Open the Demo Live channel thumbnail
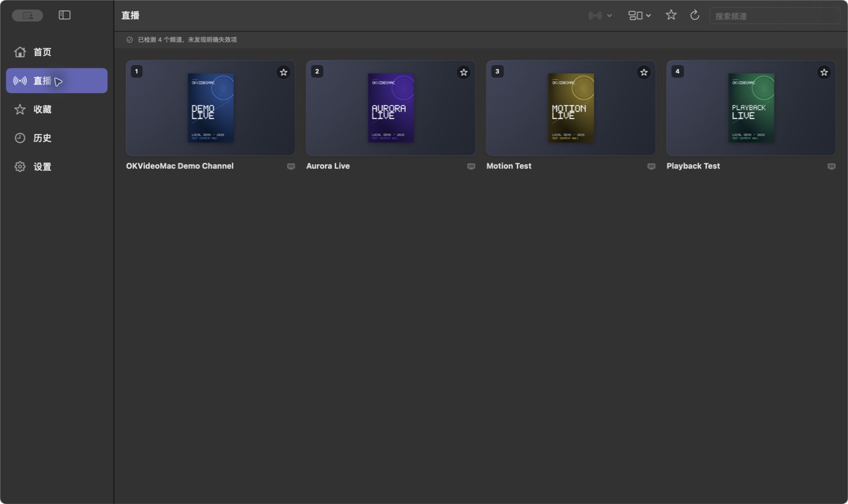 211,108
